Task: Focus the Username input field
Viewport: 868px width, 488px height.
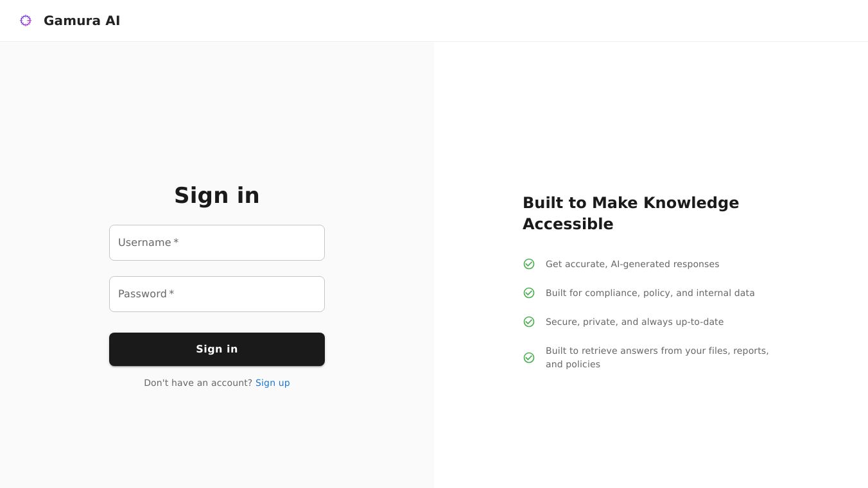Action: (217, 243)
